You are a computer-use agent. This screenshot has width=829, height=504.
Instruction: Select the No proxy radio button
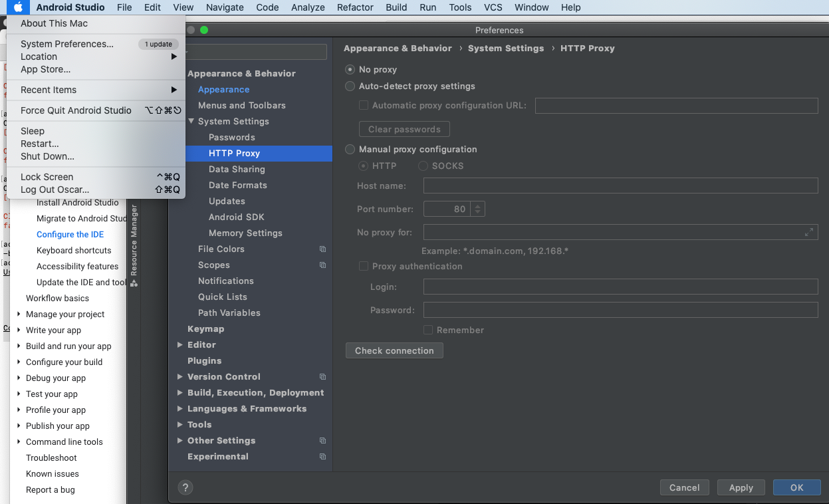tap(350, 70)
